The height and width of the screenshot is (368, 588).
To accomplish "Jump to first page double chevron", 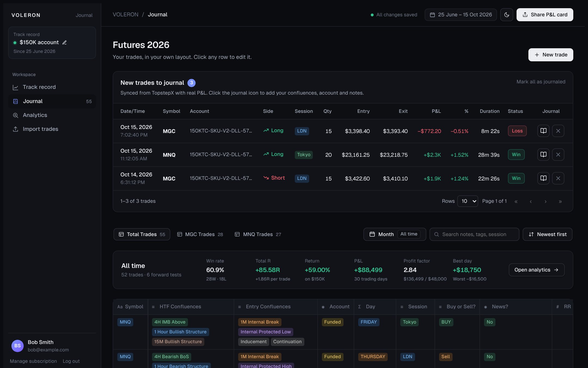I will tap(516, 201).
